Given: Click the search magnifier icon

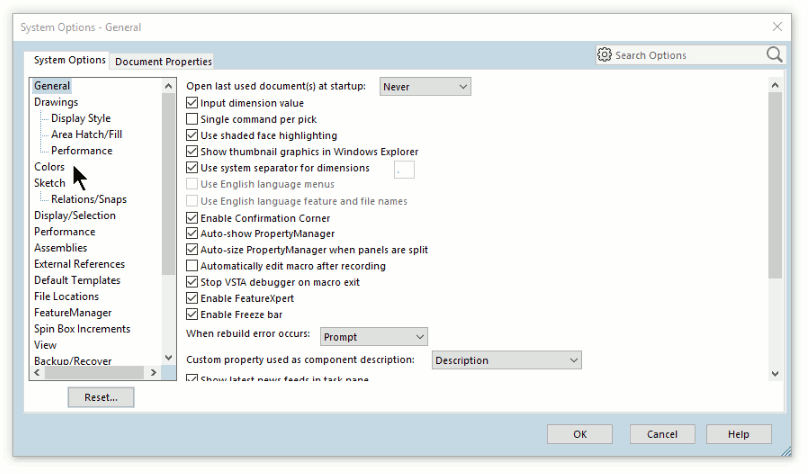Looking at the screenshot, I should pos(774,55).
